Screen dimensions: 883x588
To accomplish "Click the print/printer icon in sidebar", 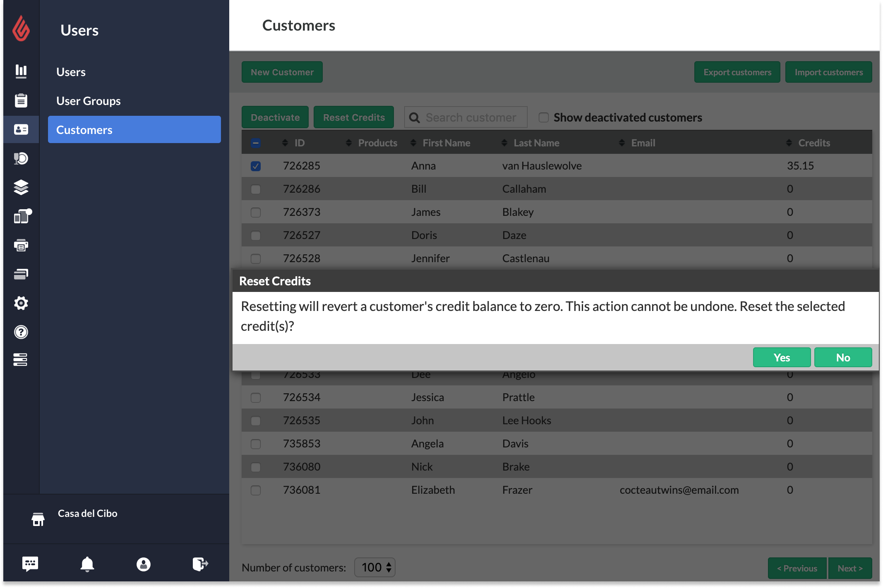I will 20,246.
